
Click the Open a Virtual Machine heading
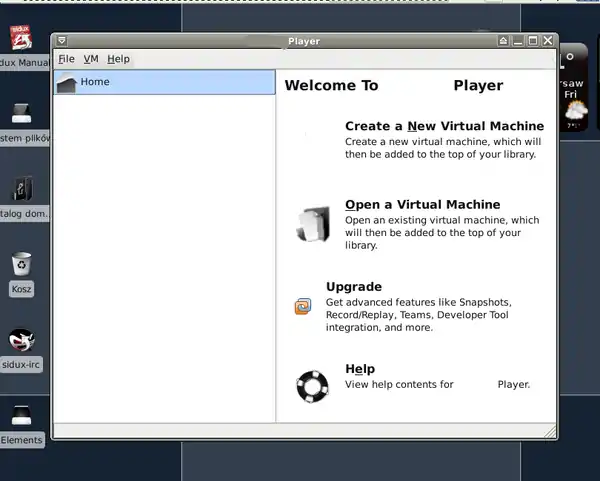(422, 204)
